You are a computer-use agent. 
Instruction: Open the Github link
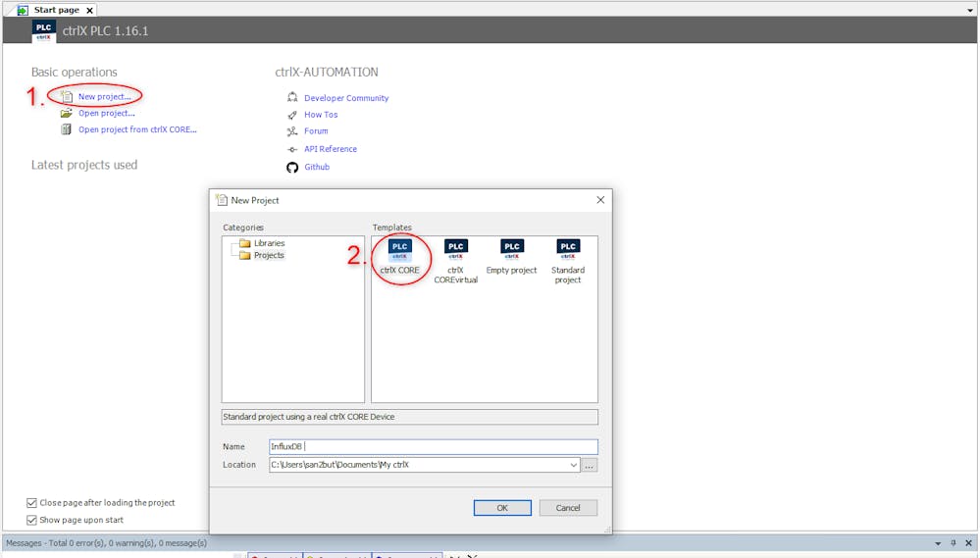point(317,167)
